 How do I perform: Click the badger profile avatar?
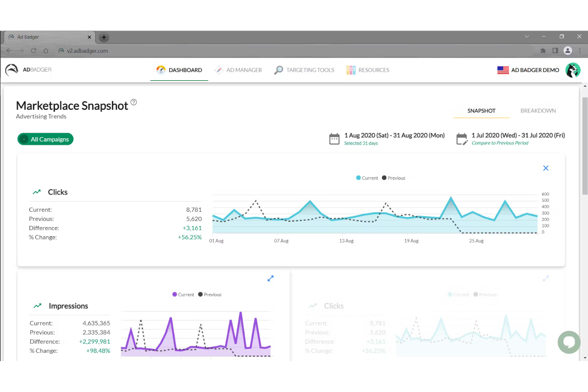click(573, 70)
